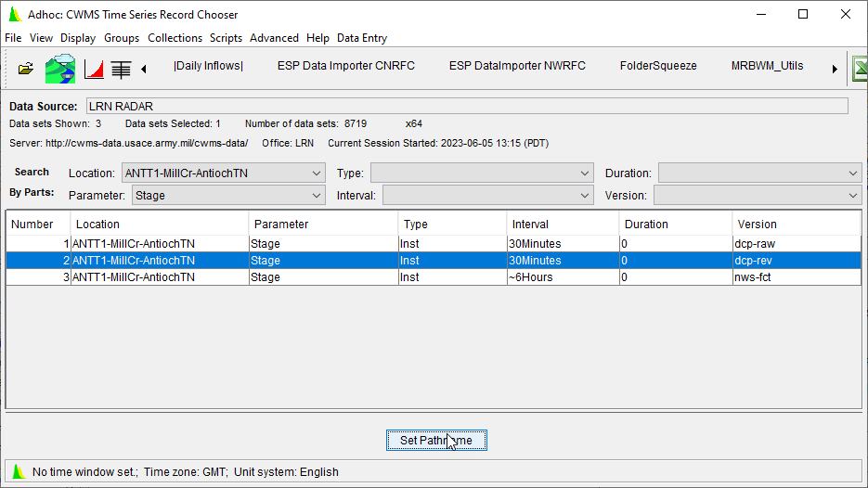
Task: Plot data with red chart icon
Action: (x=94, y=70)
